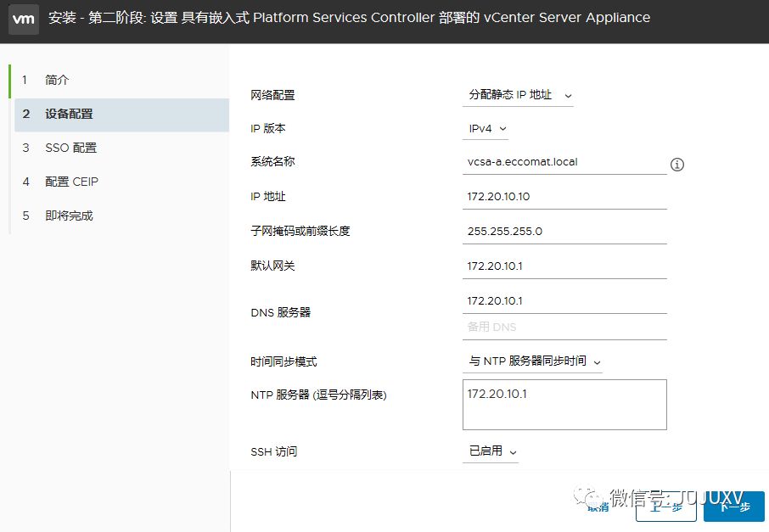Go to step 3 SSO 配置
This screenshot has width=769, height=532.
tap(121, 148)
